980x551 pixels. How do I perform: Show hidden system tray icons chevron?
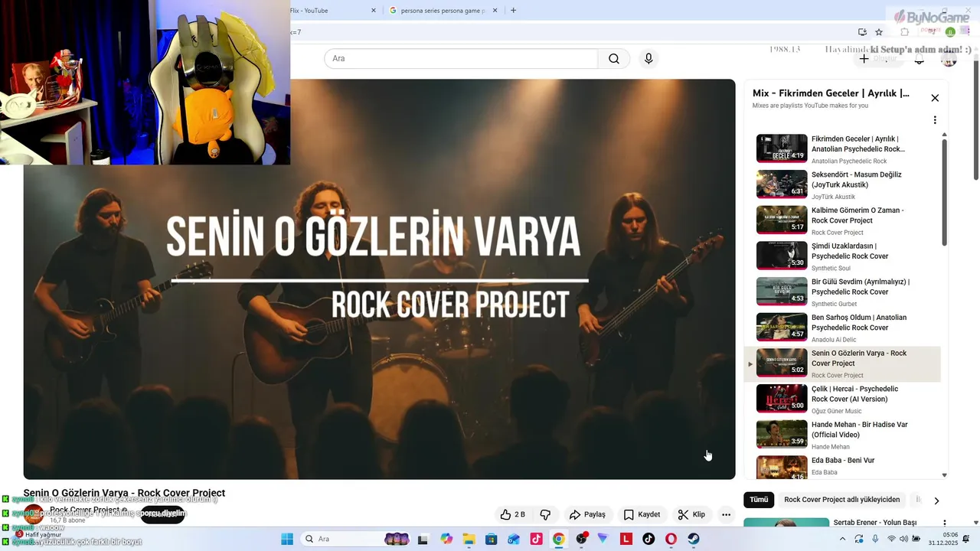(x=843, y=539)
